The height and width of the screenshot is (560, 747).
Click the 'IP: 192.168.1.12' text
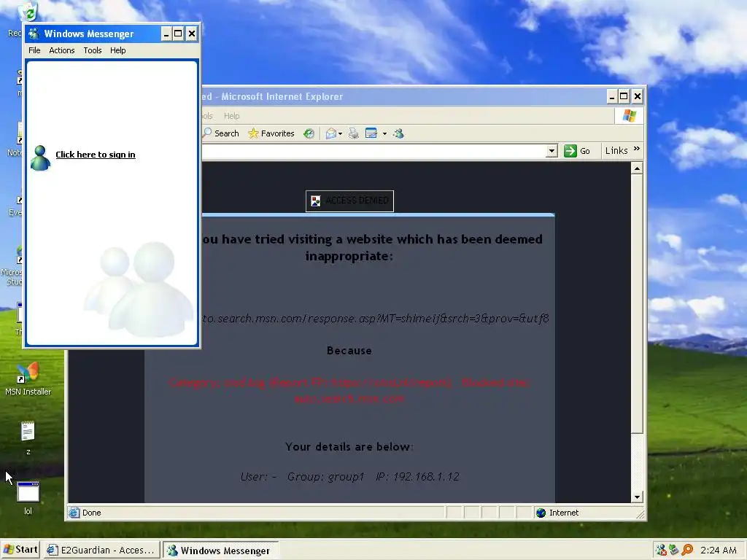click(x=417, y=477)
